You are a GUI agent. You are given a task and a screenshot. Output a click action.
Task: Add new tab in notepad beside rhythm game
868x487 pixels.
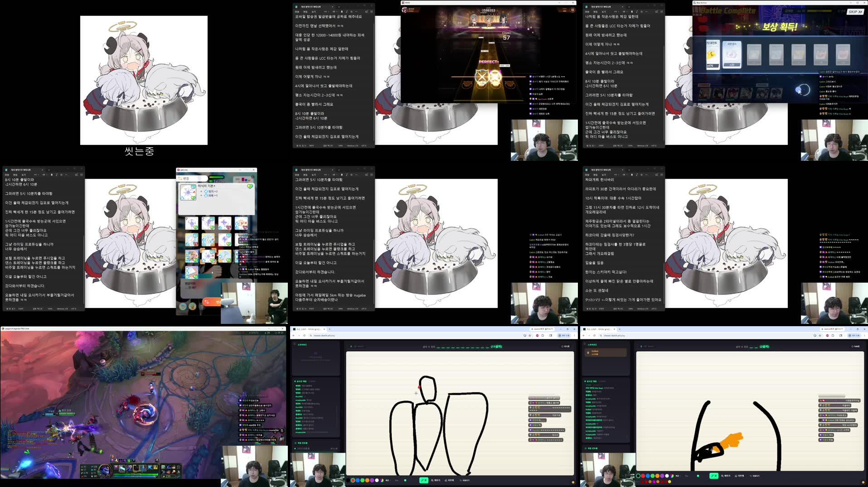pyautogui.click(x=339, y=7)
